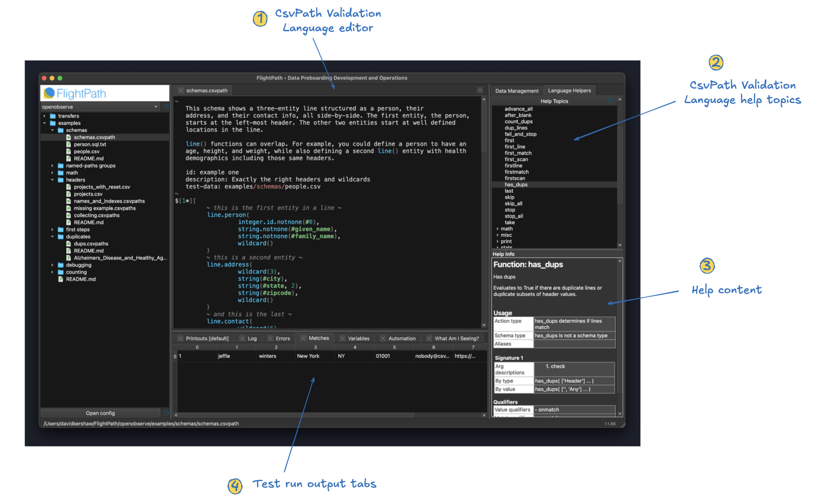The height and width of the screenshot is (504, 818).
Task: Click the dups.csvpaths file icon
Action: click(x=68, y=244)
